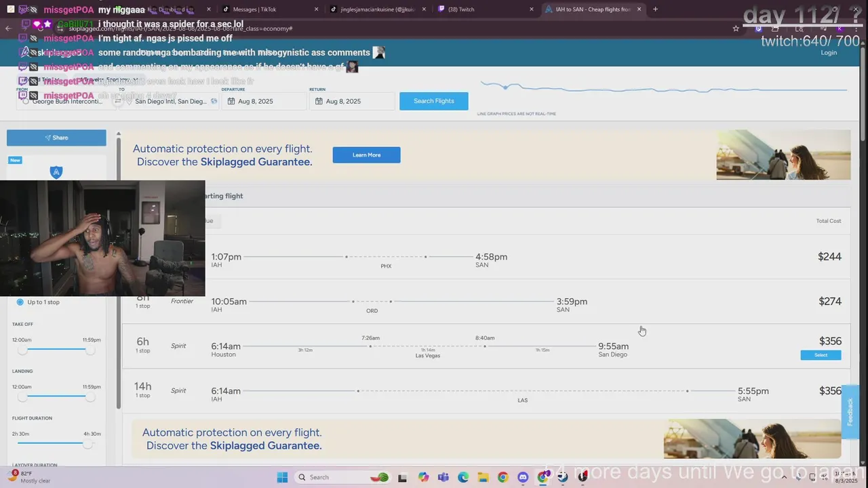
Task: Select the $274 Frontier flight at 10:05am
Action: pos(487,302)
